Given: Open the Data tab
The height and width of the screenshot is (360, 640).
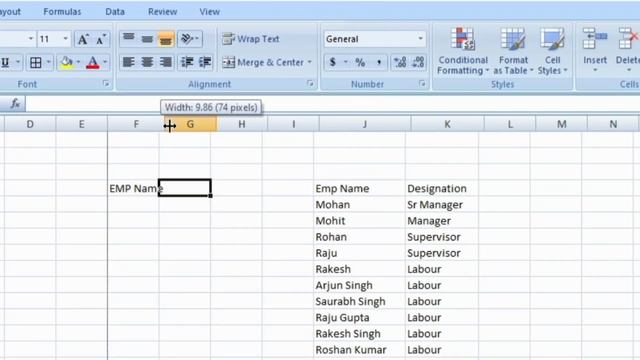Looking at the screenshot, I should click(x=115, y=12).
